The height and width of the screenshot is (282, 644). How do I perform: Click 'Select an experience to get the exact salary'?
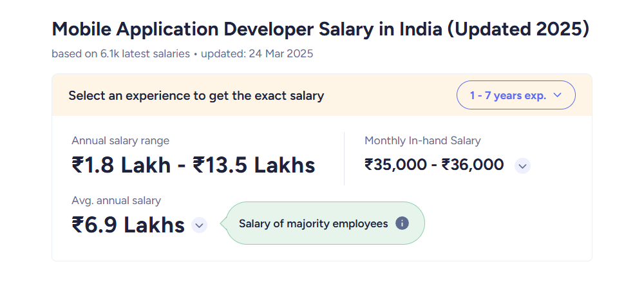196,96
